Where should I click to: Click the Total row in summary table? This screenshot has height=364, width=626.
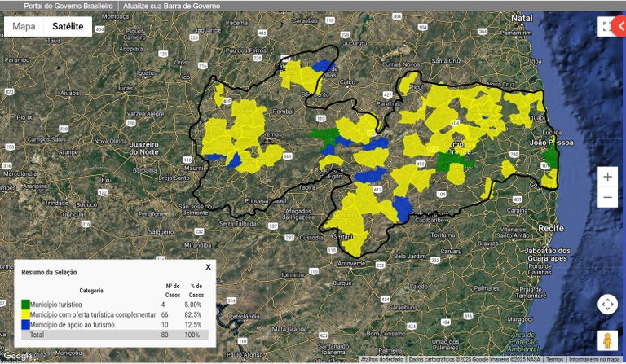tap(114, 335)
